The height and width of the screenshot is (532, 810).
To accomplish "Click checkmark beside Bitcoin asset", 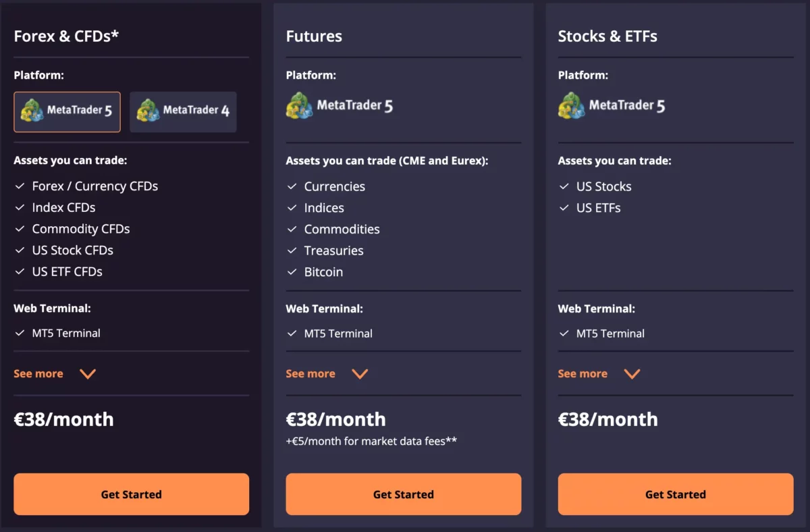I will pos(292,272).
